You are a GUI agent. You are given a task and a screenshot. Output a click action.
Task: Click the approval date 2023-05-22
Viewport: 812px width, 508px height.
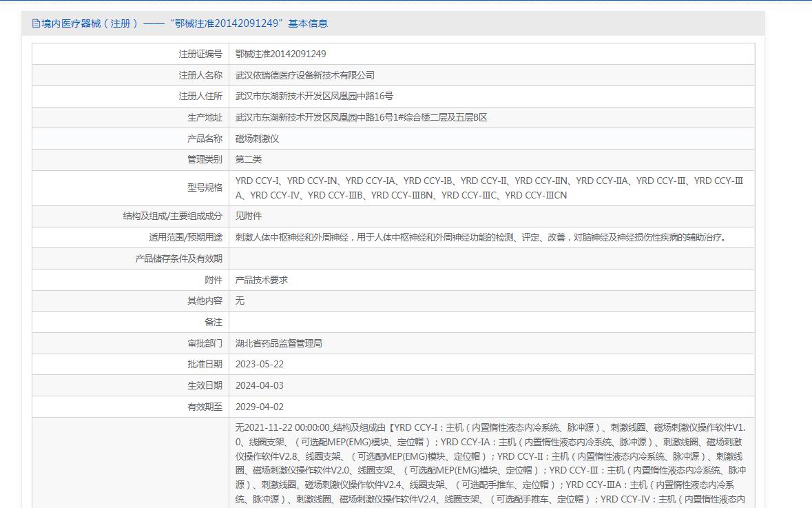pyautogui.click(x=260, y=364)
